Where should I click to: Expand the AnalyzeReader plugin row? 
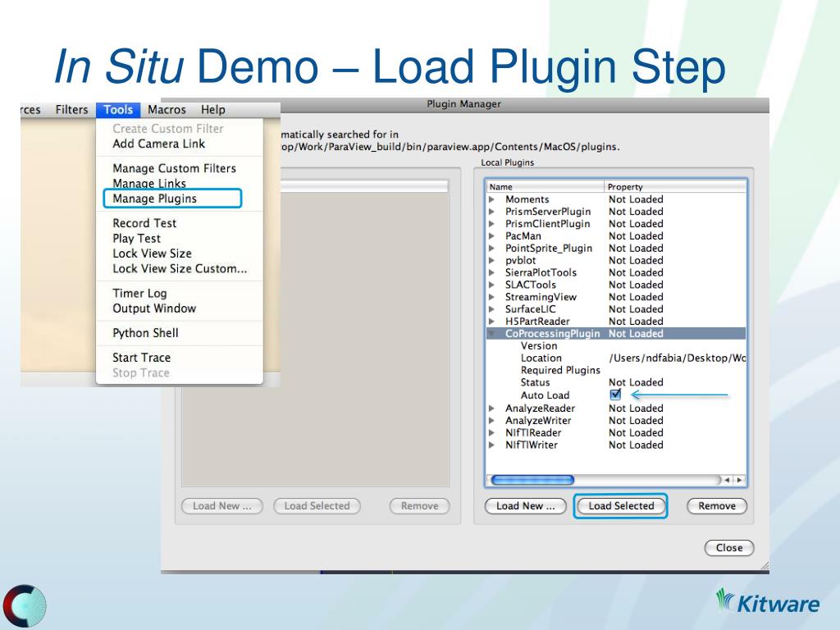tap(492, 409)
